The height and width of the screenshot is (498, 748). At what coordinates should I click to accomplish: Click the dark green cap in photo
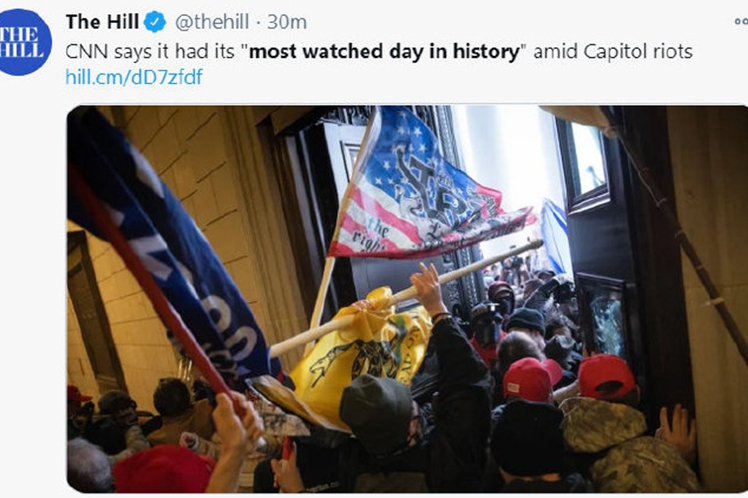click(x=377, y=410)
